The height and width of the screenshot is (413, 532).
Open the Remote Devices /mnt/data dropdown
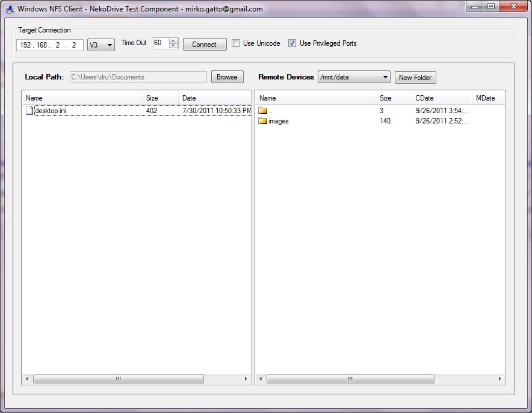tap(354, 77)
